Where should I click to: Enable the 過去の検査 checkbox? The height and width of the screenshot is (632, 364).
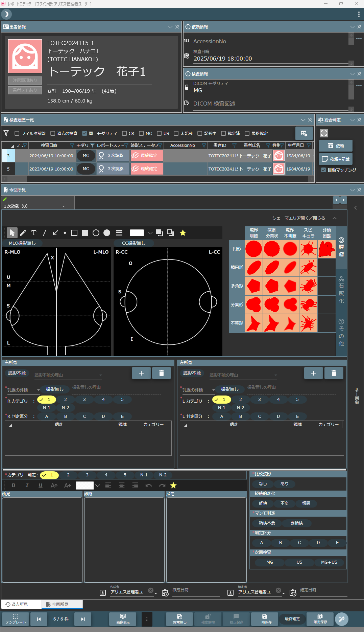tap(53, 134)
